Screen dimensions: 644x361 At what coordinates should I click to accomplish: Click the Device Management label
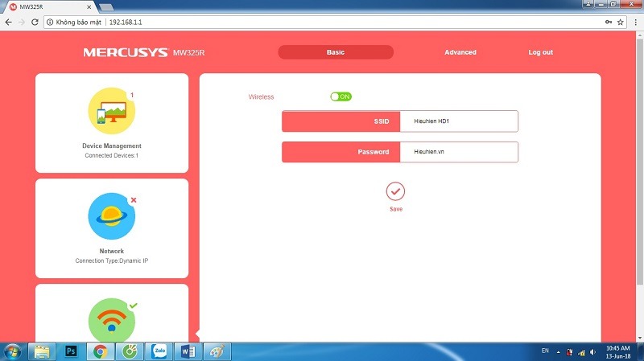(x=112, y=146)
